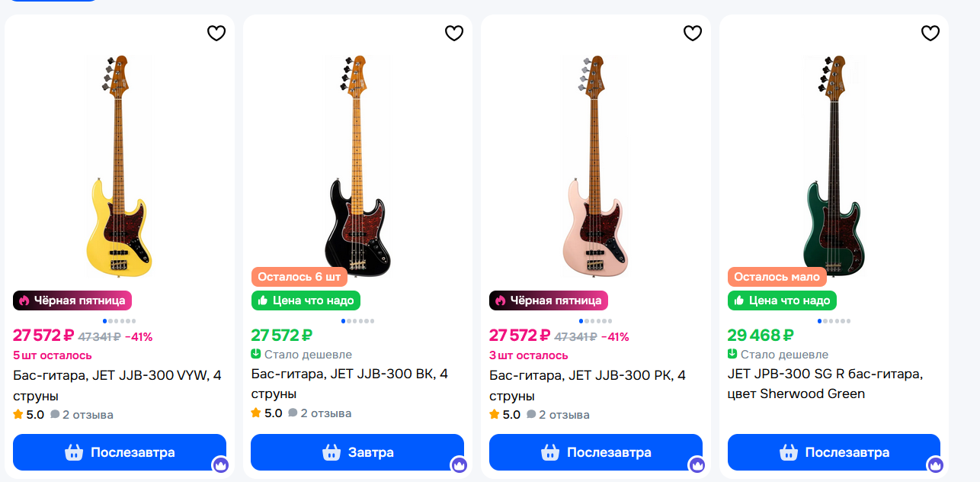Add green JPB-300 SG bass to wishlist

click(930, 34)
